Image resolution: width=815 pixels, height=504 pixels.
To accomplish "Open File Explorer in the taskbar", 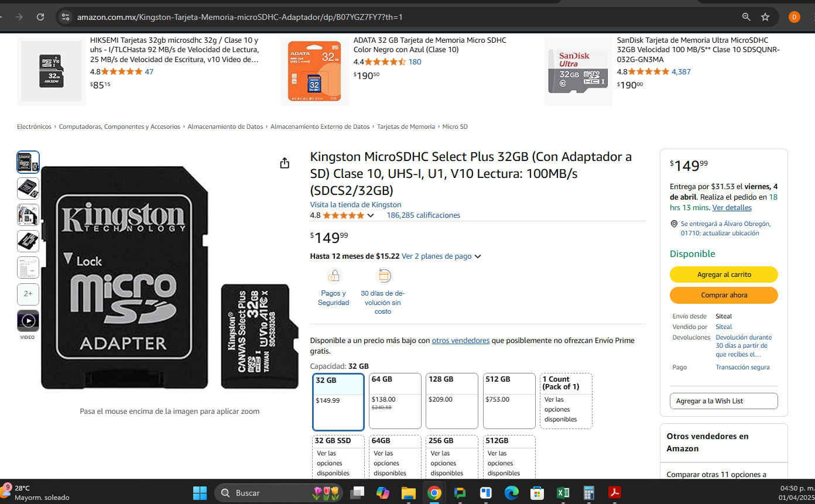I will tap(409, 493).
